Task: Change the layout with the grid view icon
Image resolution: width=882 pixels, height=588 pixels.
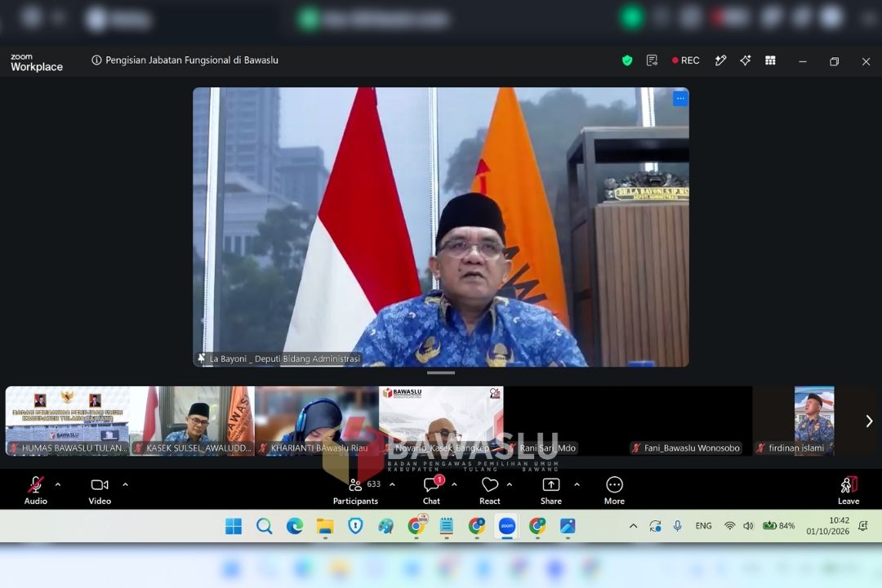Action: click(771, 60)
